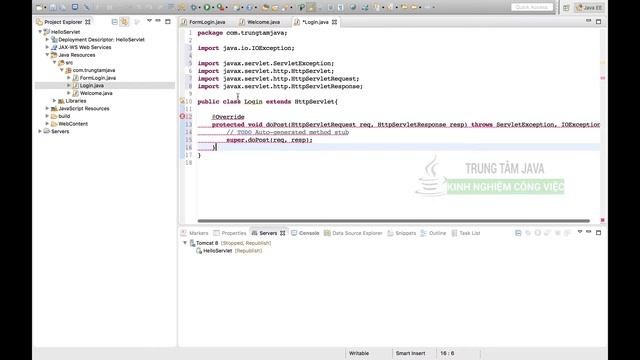The width and height of the screenshot is (640, 360).
Task: Minimize the Servers bottom panel
Action: pos(589,232)
